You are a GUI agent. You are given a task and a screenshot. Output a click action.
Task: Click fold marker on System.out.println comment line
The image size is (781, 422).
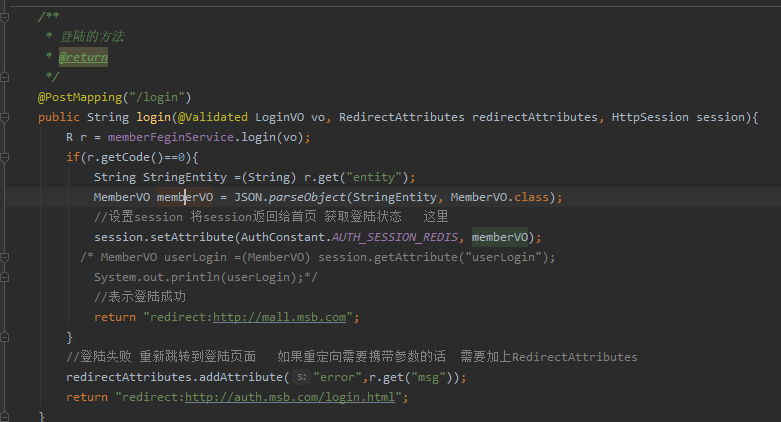[x=4, y=278]
